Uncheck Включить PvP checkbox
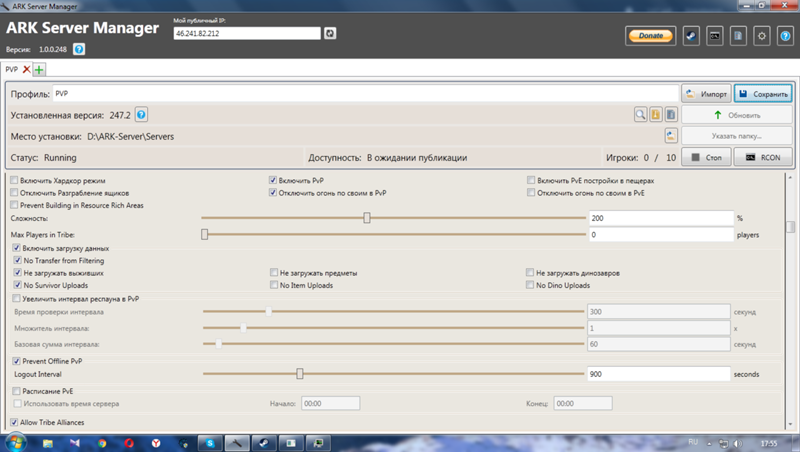This screenshot has width=800, height=452. (x=273, y=180)
